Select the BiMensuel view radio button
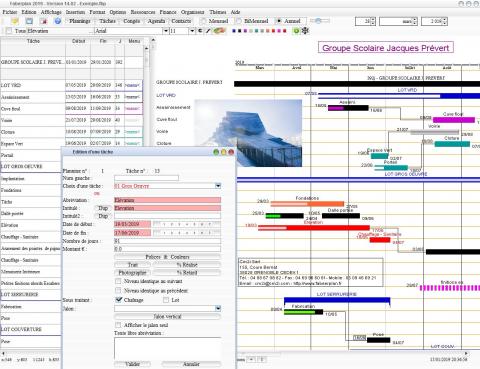The width and height of the screenshot is (480, 369). click(239, 21)
